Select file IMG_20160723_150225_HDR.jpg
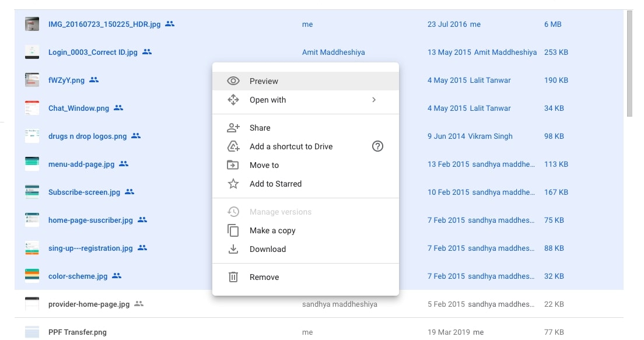644x340 pixels. 104,24
